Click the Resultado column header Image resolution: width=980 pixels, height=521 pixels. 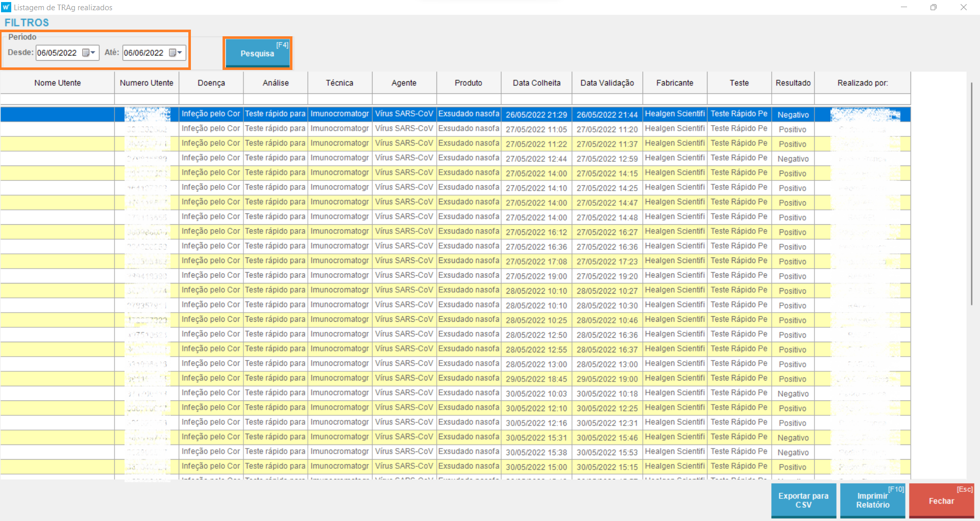pyautogui.click(x=793, y=83)
